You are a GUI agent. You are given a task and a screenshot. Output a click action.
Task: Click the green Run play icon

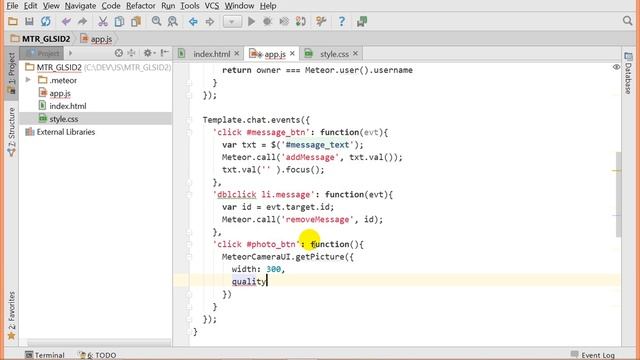click(x=251, y=21)
